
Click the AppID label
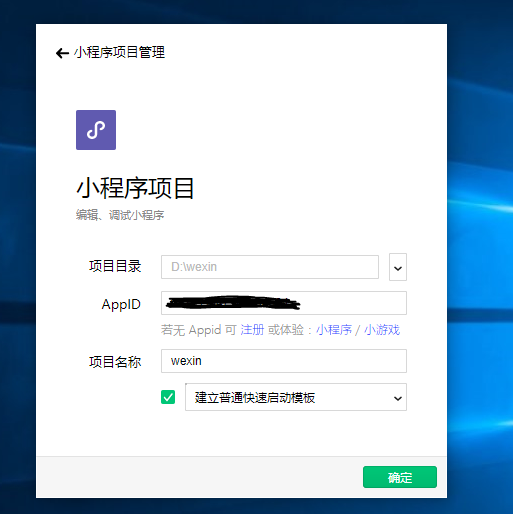121,304
